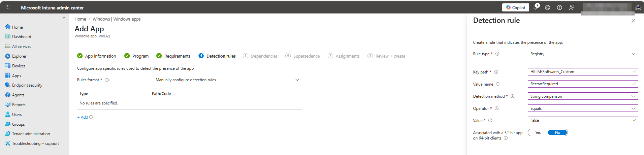Go to the Program step
Screen dimensions: 644x155
point(136,56)
